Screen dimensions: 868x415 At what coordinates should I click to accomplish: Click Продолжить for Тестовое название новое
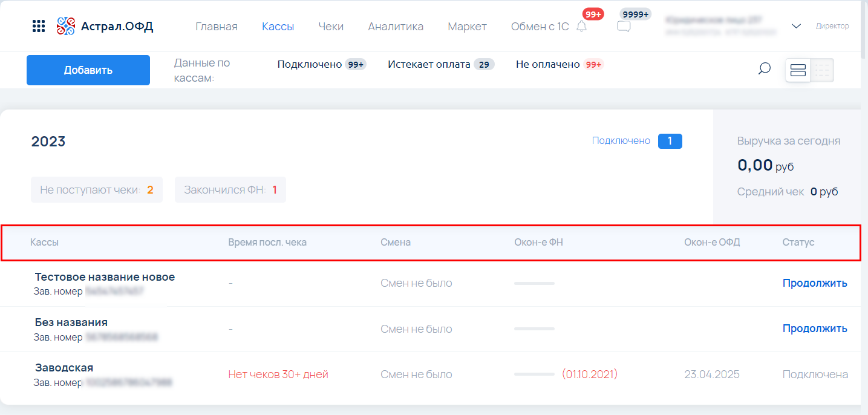pos(814,283)
